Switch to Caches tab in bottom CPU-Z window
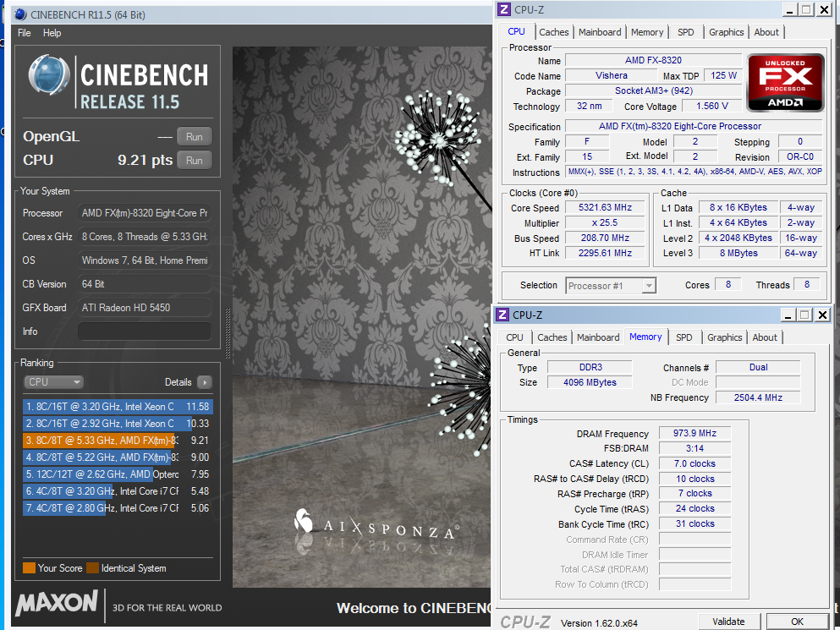 point(552,337)
